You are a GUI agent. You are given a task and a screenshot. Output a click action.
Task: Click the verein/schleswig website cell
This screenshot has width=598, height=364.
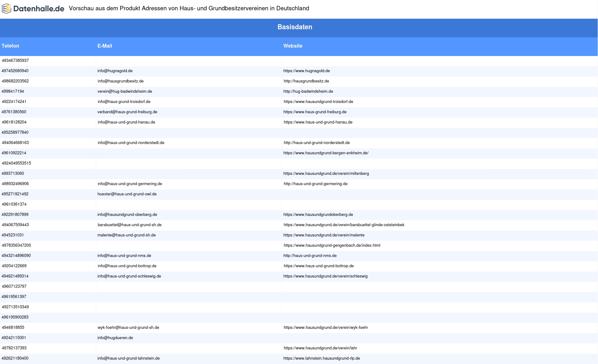(x=325, y=276)
